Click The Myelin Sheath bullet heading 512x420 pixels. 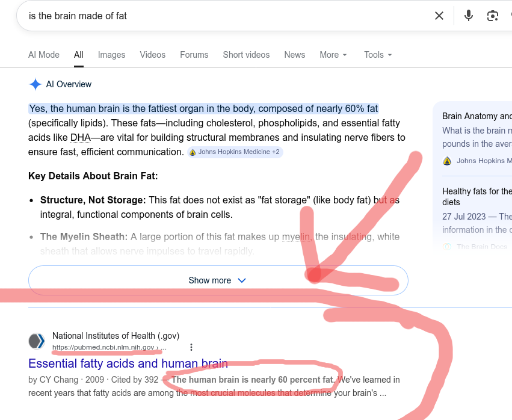point(84,236)
